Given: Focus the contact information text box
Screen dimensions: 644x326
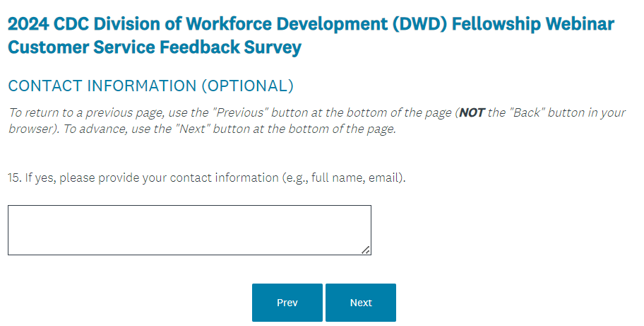Looking at the screenshot, I should 189,230.
